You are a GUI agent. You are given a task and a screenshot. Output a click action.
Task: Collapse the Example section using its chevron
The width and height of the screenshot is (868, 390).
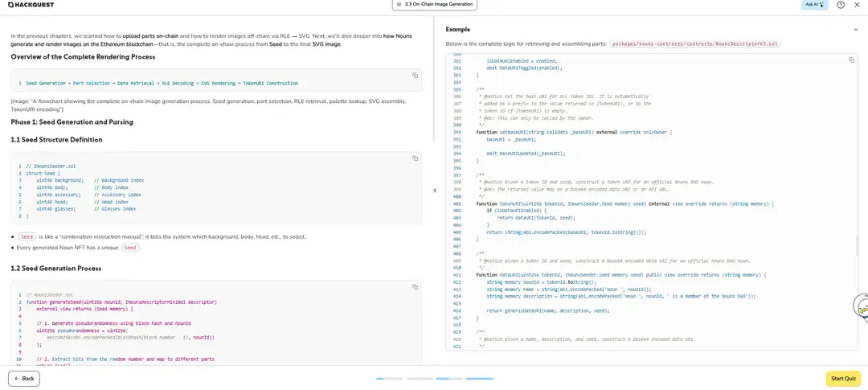tap(855, 30)
